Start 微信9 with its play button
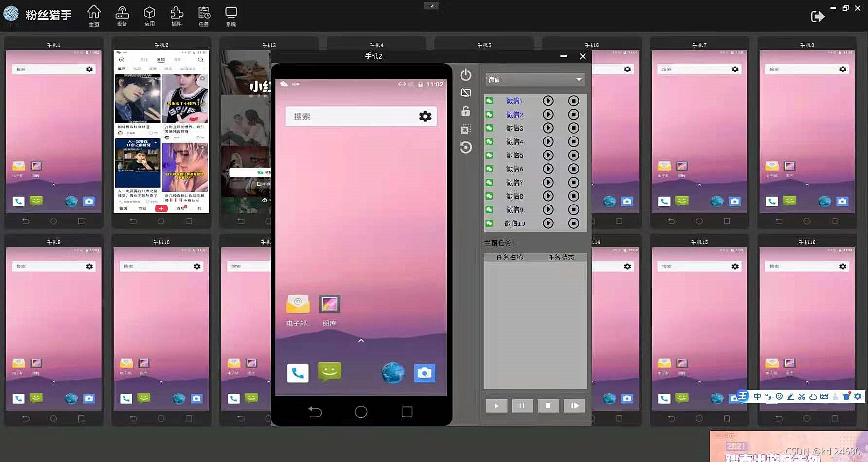868x462 pixels. click(548, 209)
